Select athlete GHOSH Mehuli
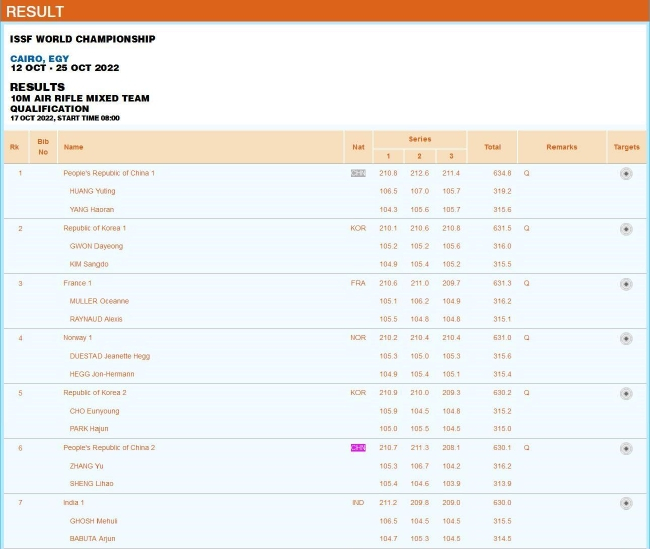 (93, 521)
